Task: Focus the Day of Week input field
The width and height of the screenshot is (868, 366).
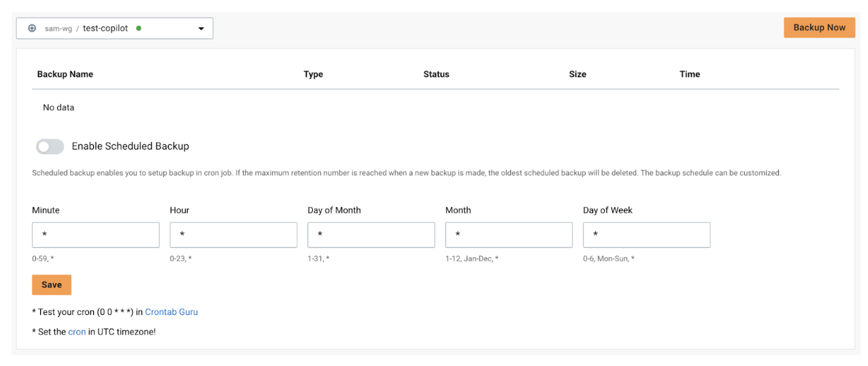Action: pyautogui.click(x=646, y=235)
